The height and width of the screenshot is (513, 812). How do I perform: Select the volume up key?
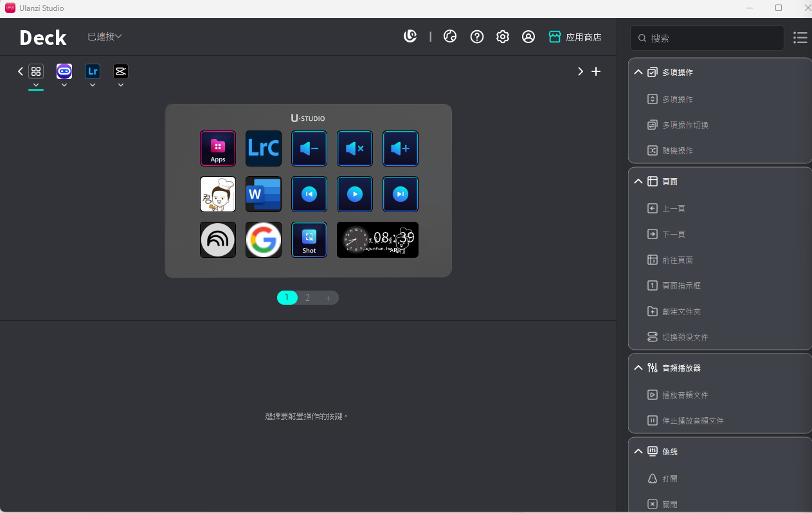tap(401, 148)
